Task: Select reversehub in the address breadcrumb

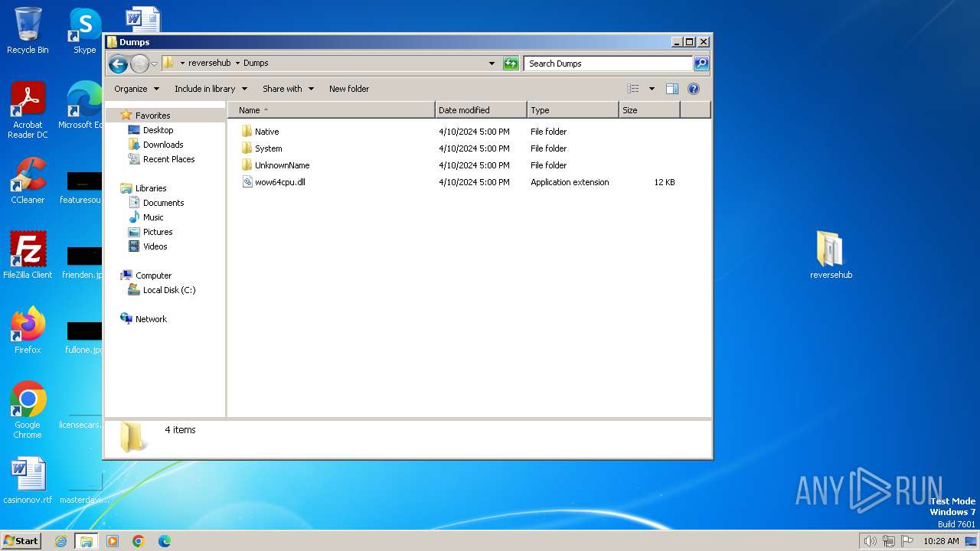Action: (x=209, y=63)
